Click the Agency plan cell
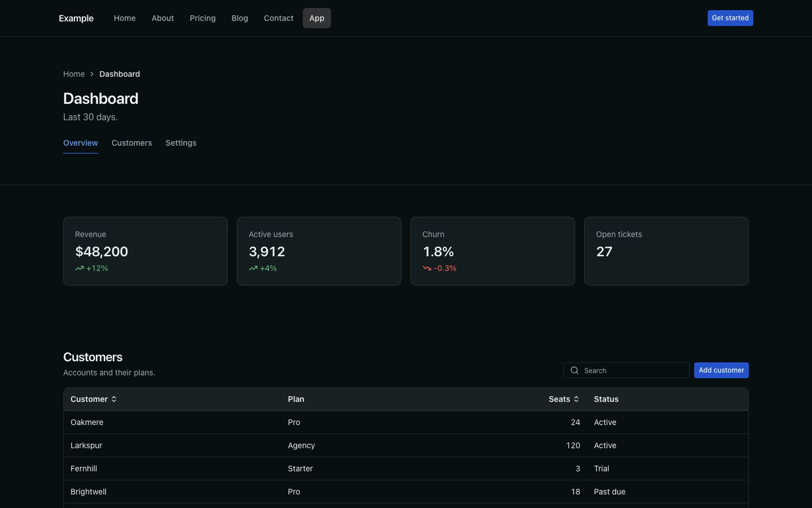This screenshot has width=812, height=508. [x=301, y=445]
